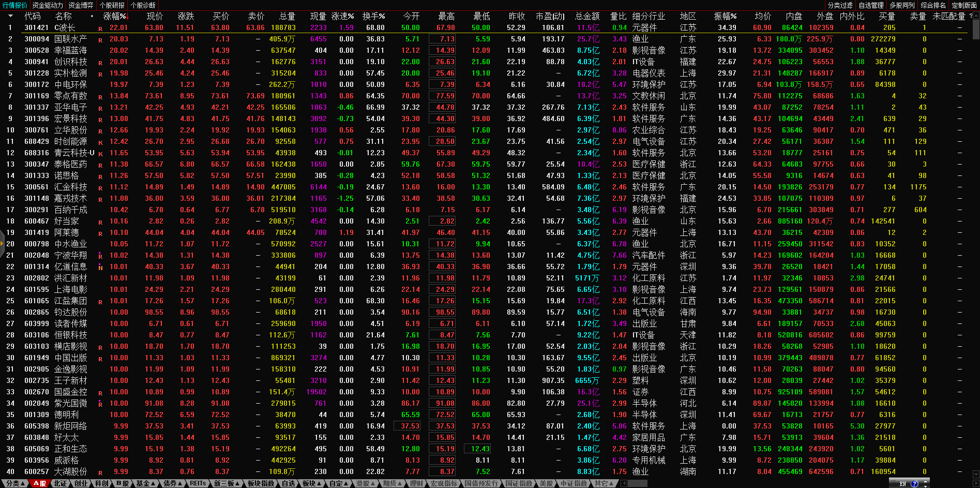Click the EN input language indicator
The width and height of the screenshot is (980, 488).
point(902,484)
